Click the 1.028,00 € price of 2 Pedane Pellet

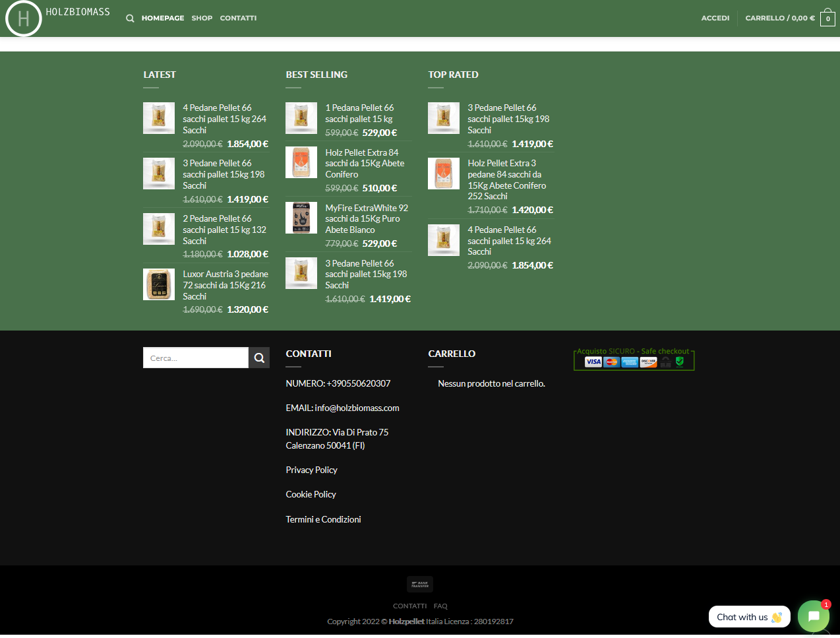247,254
